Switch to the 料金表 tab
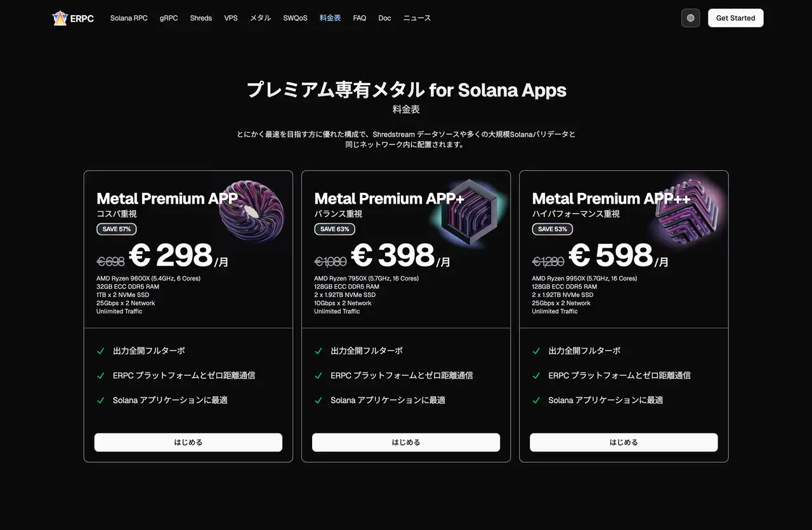 point(330,18)
